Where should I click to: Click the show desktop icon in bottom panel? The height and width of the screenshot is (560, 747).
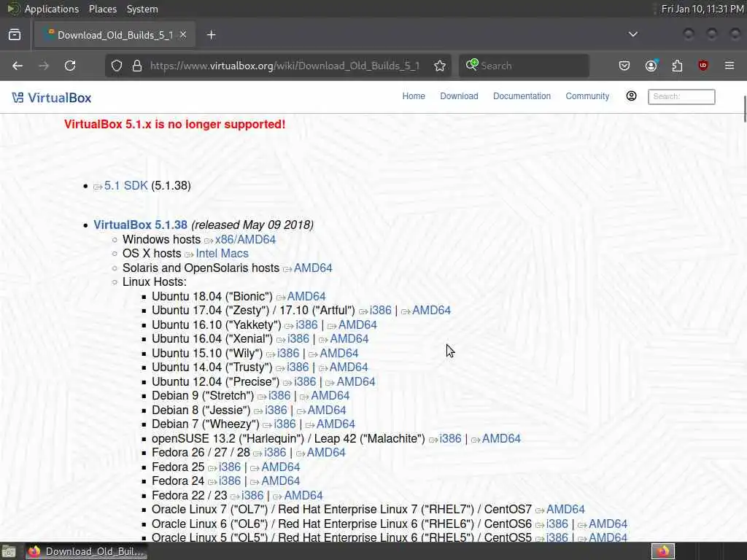(9, 551)
